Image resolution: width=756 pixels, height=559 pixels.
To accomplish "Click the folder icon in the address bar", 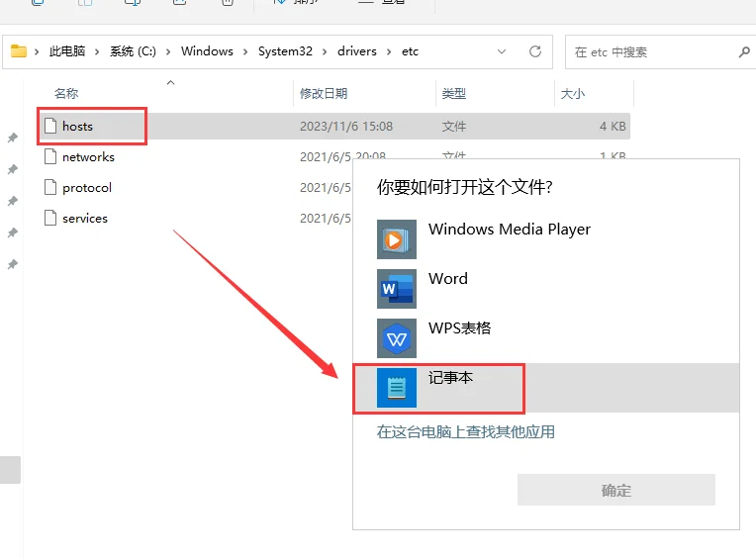I will click(x=18, y=51).
